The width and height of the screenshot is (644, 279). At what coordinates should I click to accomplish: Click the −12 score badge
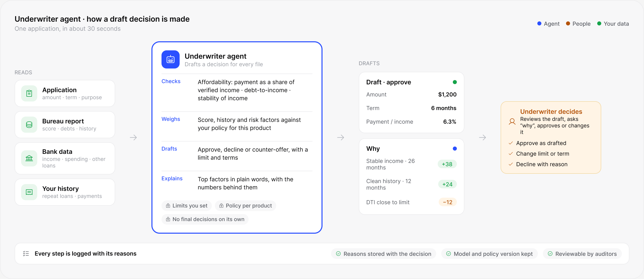(x=448, y=202)
